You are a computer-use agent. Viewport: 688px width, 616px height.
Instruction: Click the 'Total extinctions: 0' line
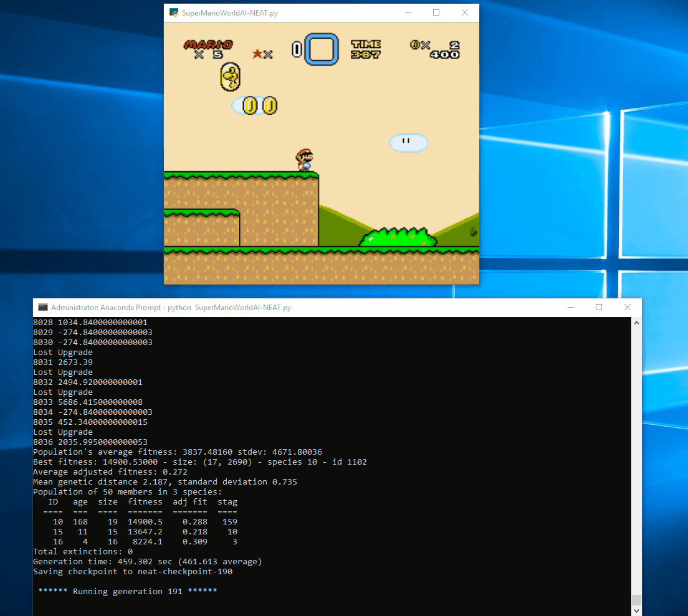83,552
